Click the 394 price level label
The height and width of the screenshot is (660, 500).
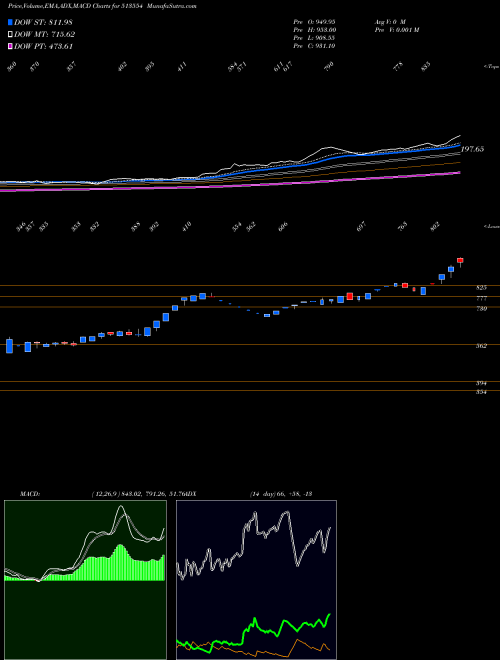pos(481,383)
